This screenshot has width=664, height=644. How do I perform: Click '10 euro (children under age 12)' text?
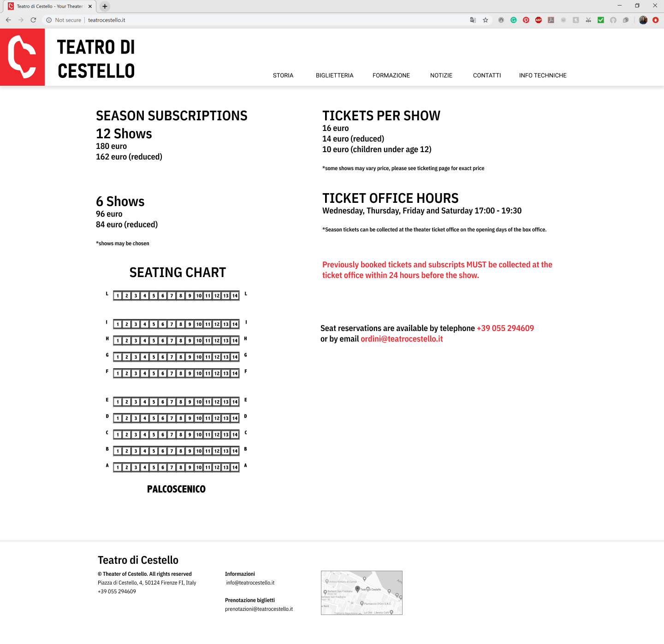click(x=377, y=149)
